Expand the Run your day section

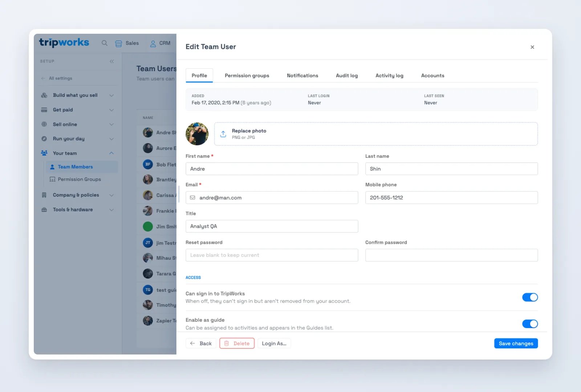click(111, 139)
